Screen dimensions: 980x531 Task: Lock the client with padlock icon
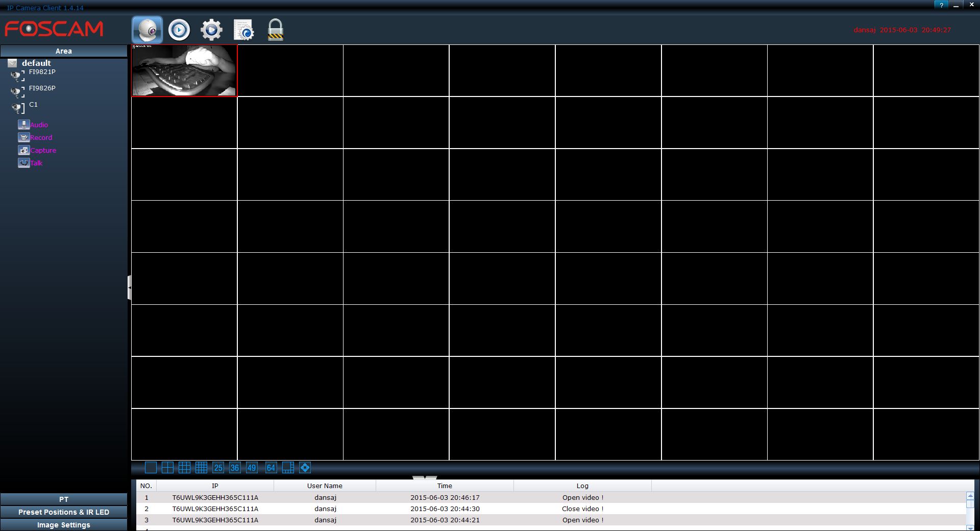(276, 30)
